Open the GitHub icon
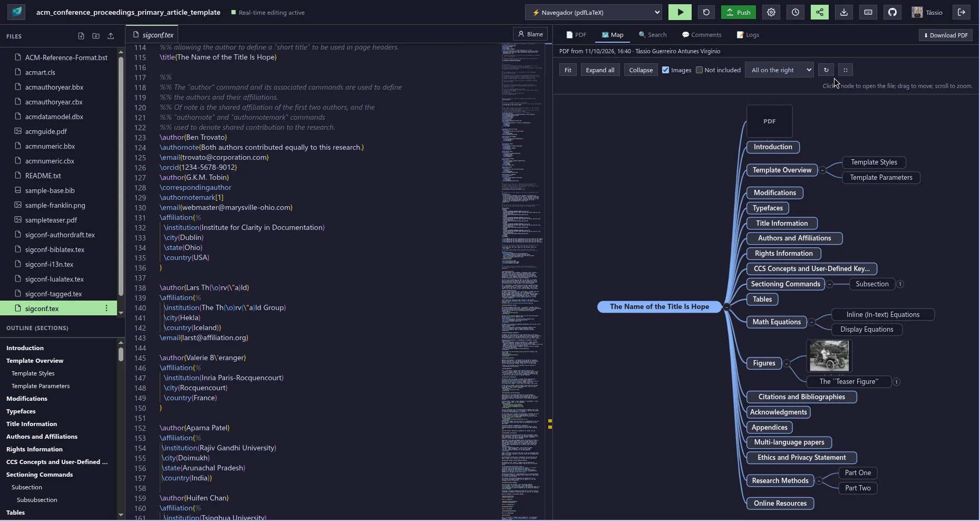The height and width of the screenshot is (521, 980). coord(892,12)
